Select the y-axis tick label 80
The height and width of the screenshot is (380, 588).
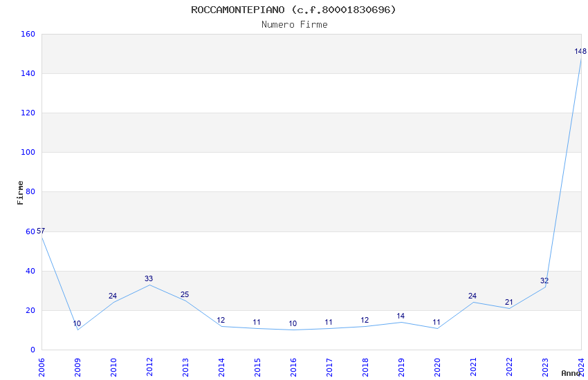[x=30, y=191]
